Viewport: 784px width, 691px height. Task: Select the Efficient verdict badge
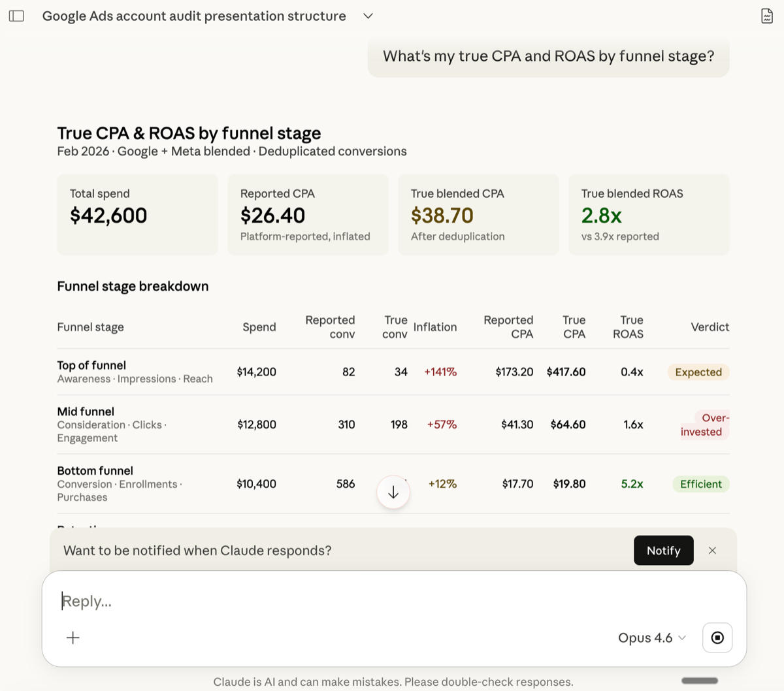[700, 484]
